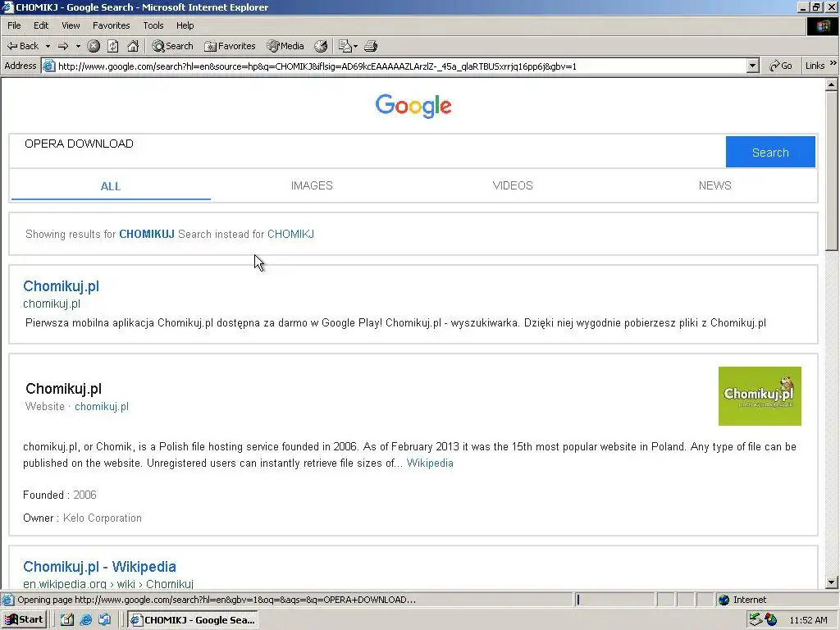Click the status bar page icon

7,600
